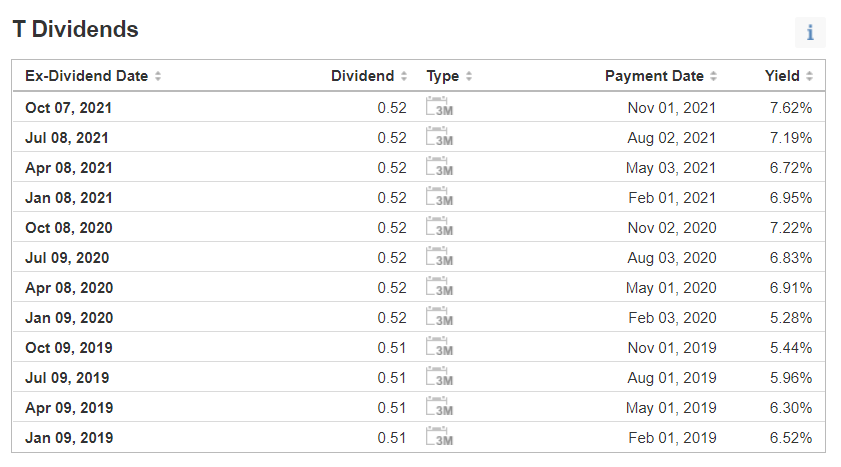Open the info icon beside T Dividends
This screenshot has height=467, width=841.
tap(810, 32)
